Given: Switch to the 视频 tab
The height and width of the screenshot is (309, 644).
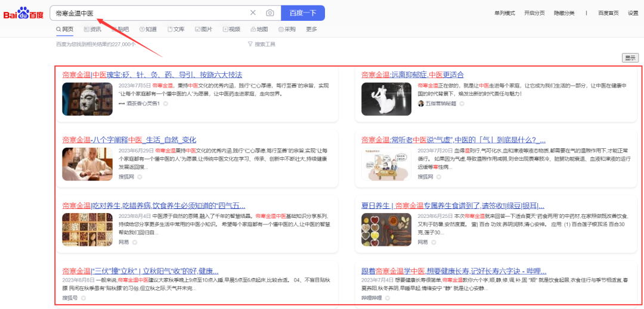Looking at the screenshot, I should pos(231,29).
